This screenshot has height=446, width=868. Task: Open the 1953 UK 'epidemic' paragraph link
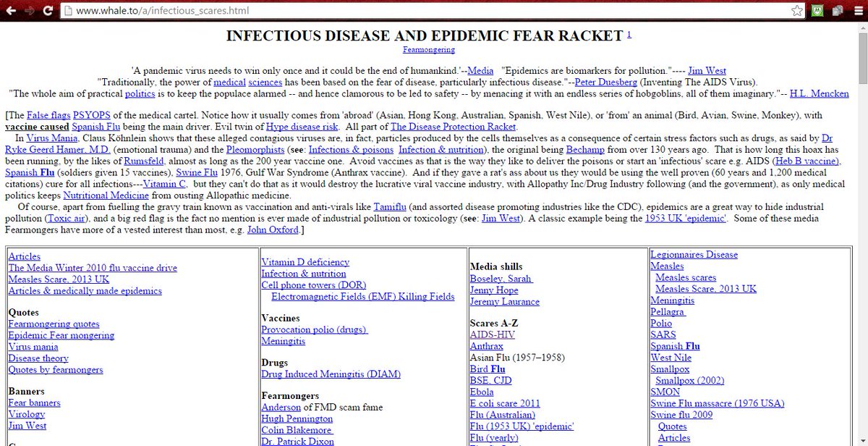(x=686, y=219)
